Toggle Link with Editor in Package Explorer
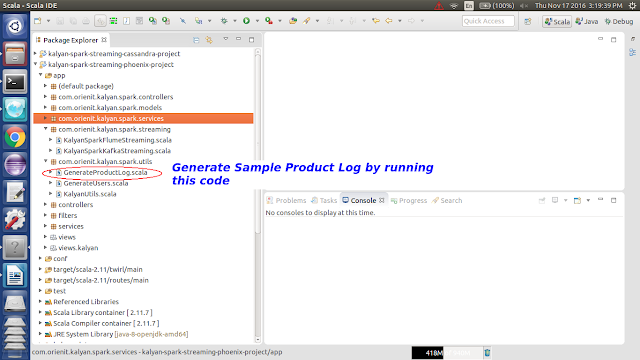 point(209,40)
